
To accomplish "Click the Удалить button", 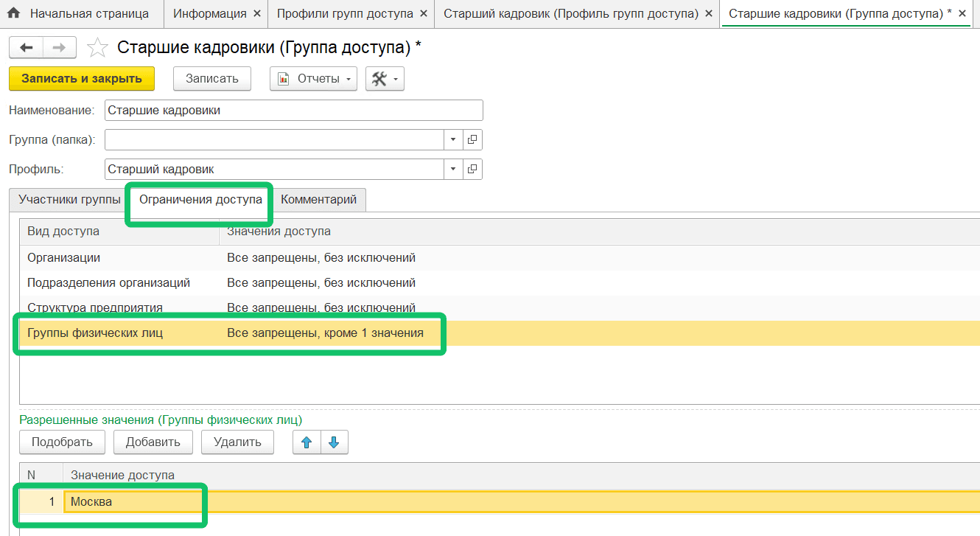I will (237, 442).
